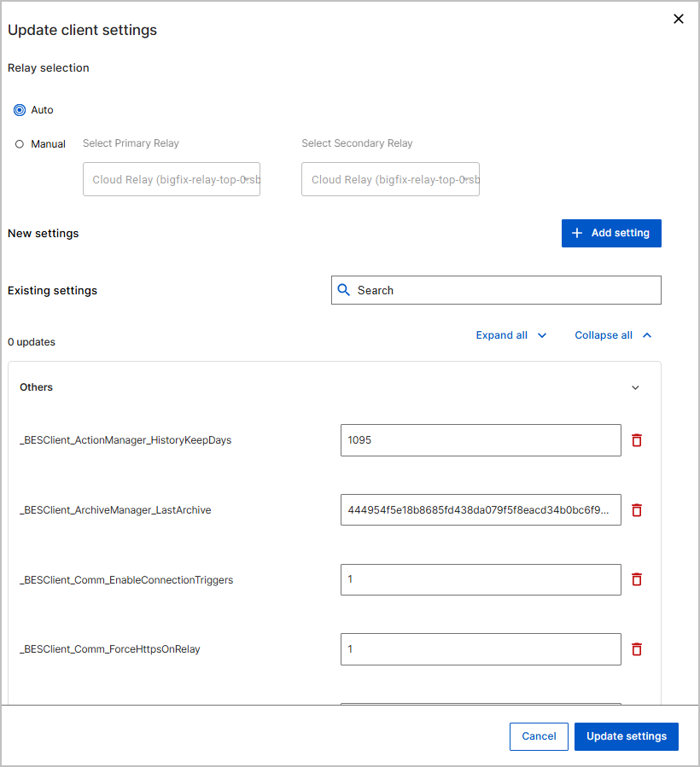Click trash icon for ArchiveManager_LastArchive setting

(x=636, y=510)
